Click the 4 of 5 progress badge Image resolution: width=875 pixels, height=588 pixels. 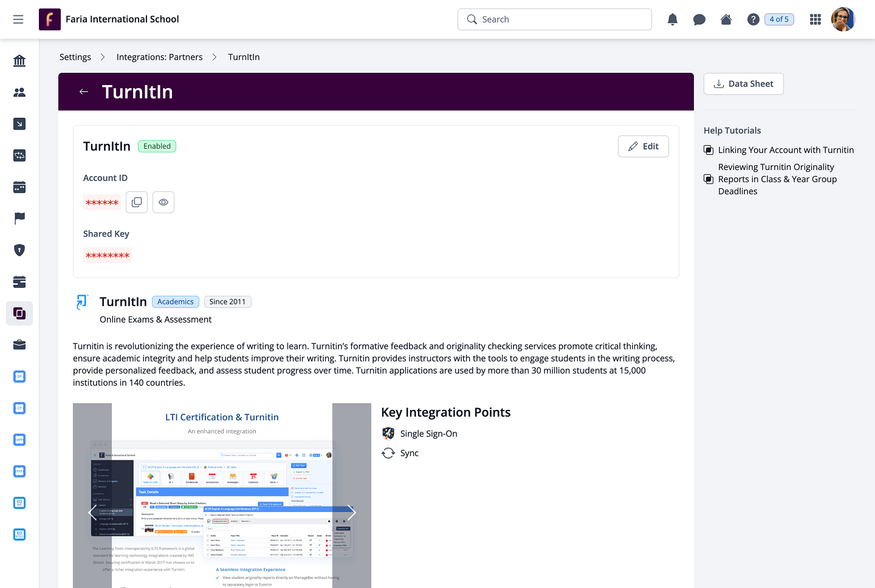(x=779, y=19)
